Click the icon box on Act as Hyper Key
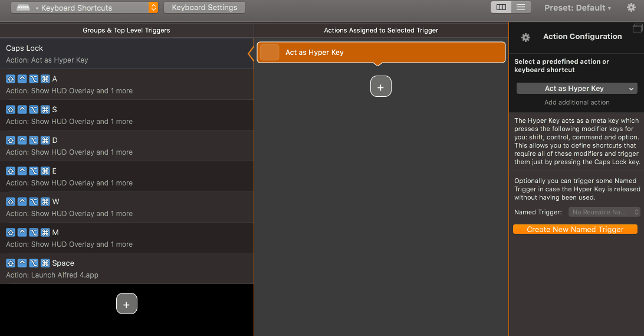This screenshot has width=644, height=336. (x=270, y=52)
